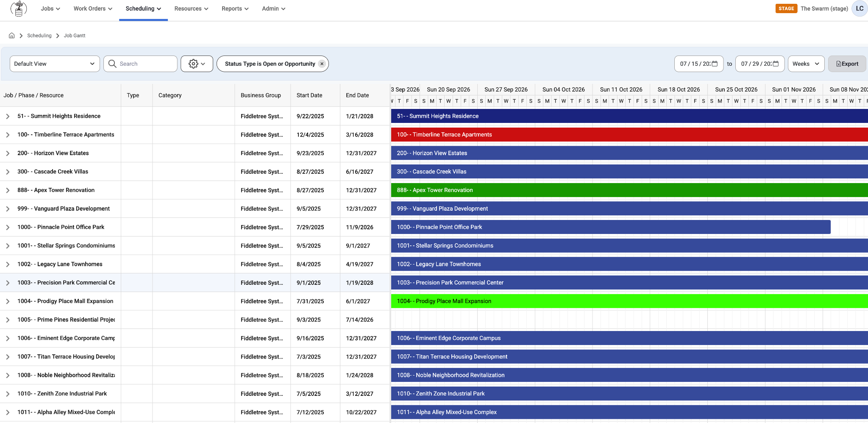This screenshot has height=423, width=868.
Task: Open calendar picker for start date field
Action: click(x=715, y=64)
